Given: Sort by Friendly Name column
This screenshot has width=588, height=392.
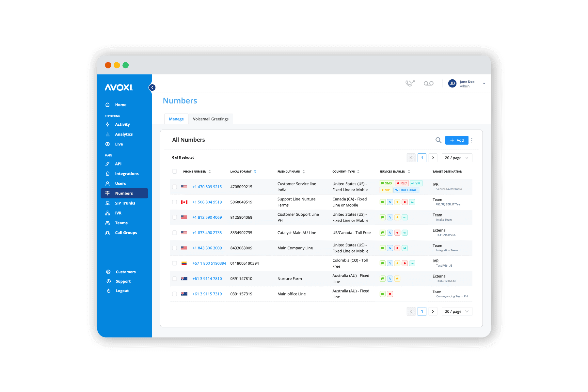Looking at the screenshot, I should click(304, 171).
